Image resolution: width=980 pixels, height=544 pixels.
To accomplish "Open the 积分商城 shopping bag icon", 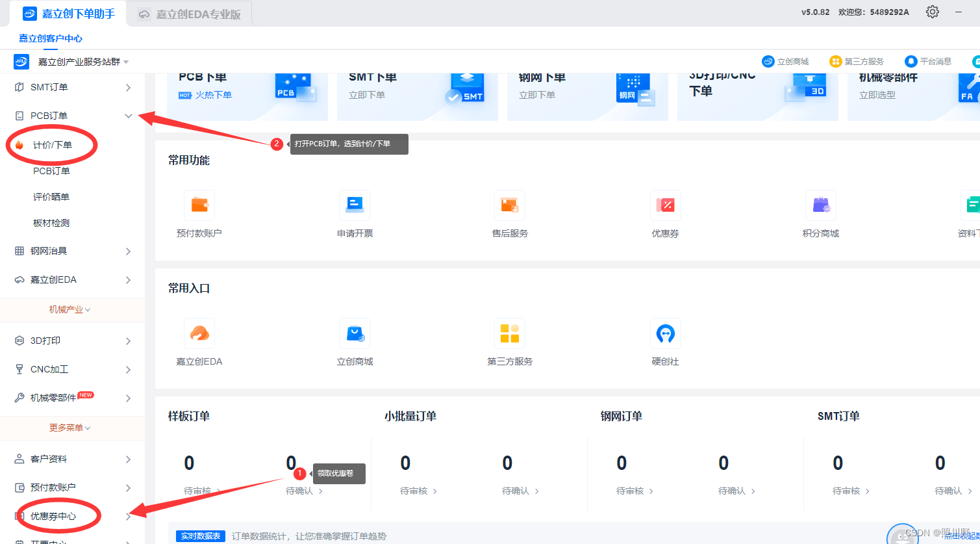I will (x=821, y=205).
